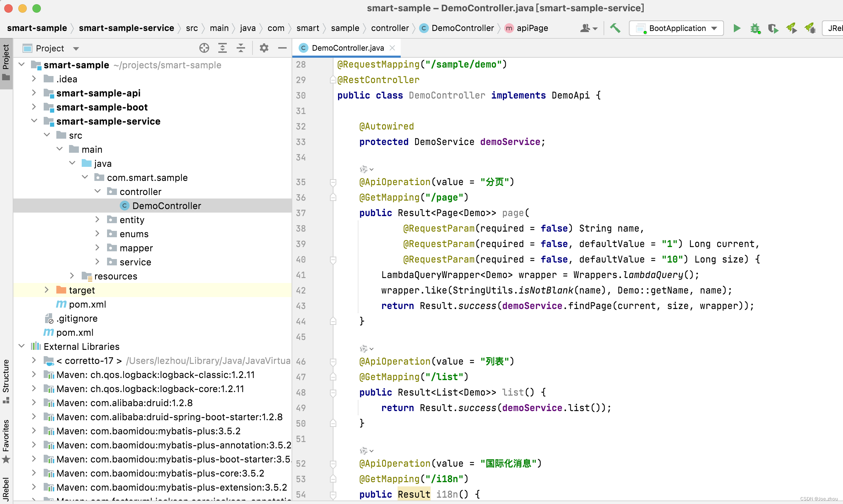Click Select Opened File crosshair icon
Viewport: 843px width, 504px height.
pos(204,48)
